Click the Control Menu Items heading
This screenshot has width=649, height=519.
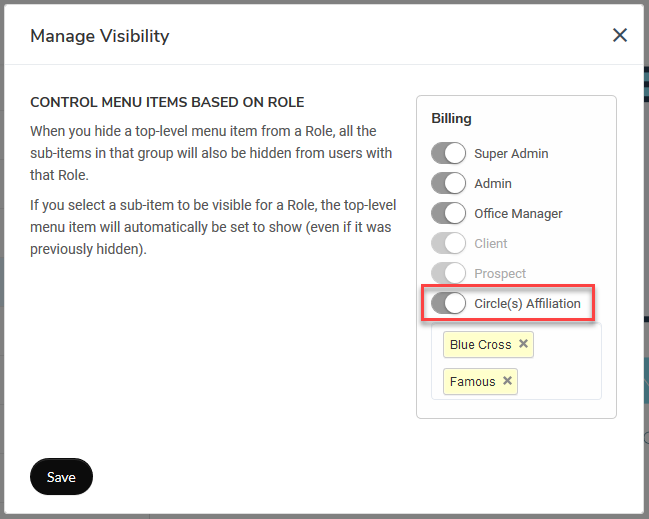pyautogui.click(x=167, y=102)
